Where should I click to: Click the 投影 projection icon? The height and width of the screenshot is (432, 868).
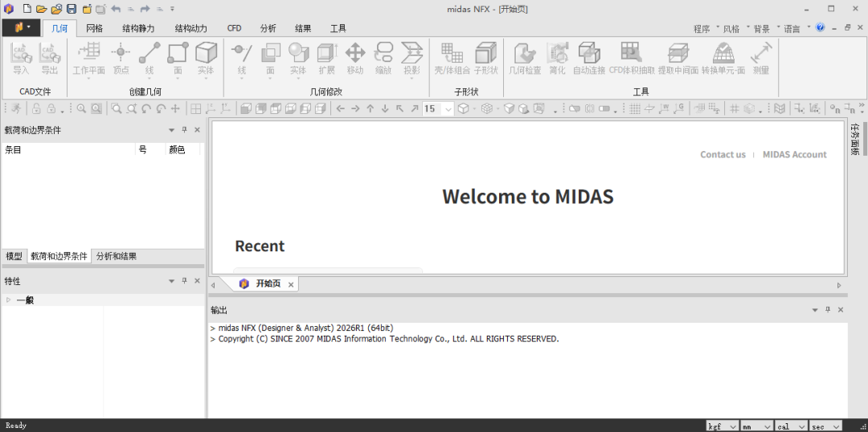tap(411, 59)
